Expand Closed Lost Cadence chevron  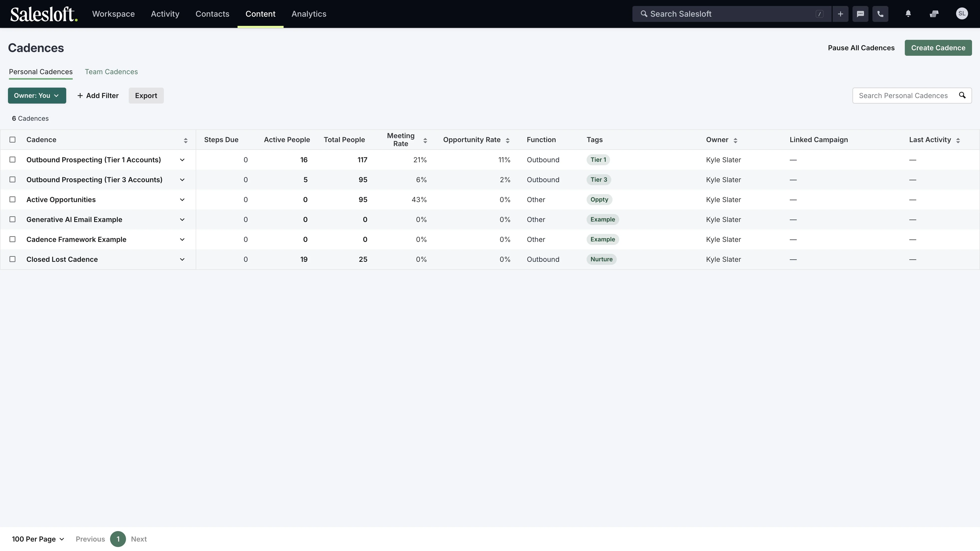point(182,259)
